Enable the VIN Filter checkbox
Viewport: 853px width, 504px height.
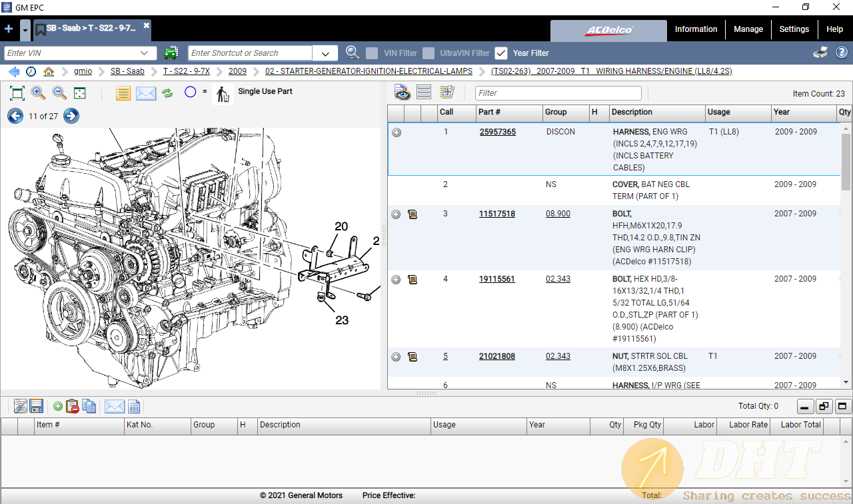pos(373,53)
